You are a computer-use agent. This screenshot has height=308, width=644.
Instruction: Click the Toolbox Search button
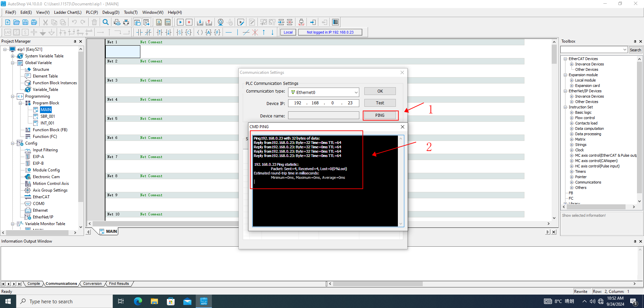[635, 50]
